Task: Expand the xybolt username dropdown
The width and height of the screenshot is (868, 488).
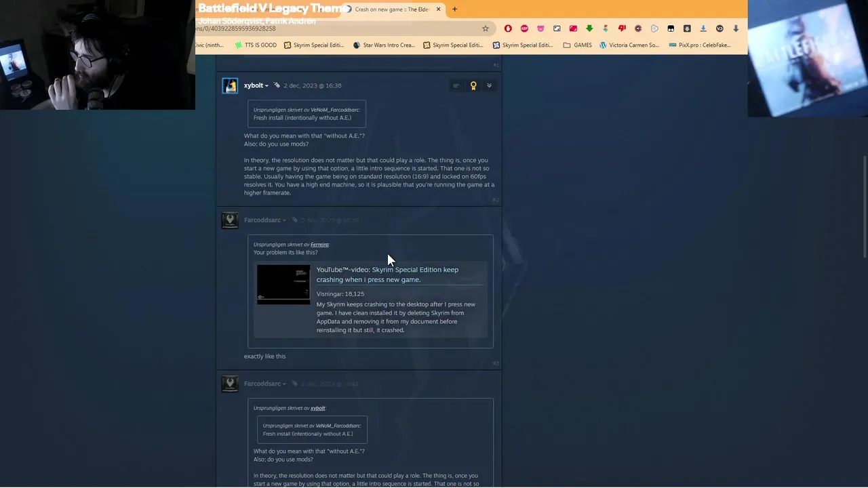Action: click(x=267, y=86)
